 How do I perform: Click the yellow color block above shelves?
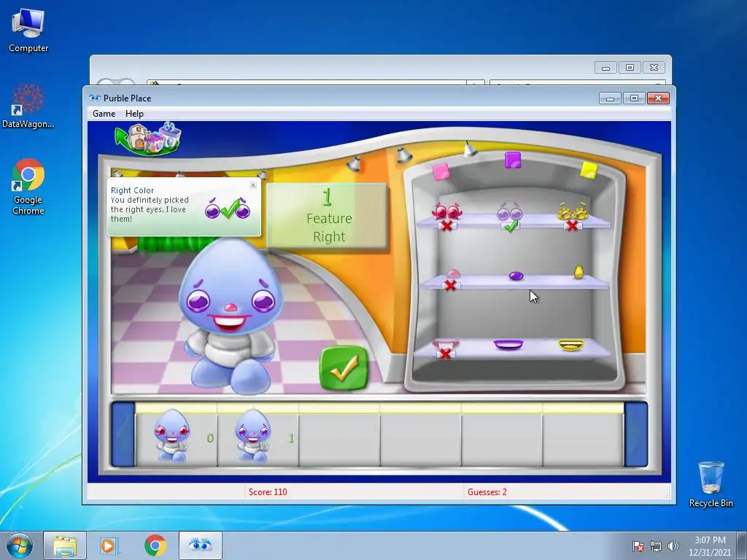(589, 171)
